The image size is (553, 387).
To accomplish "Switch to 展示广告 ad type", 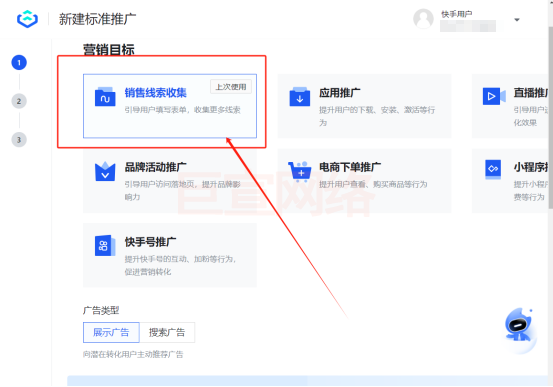I will pyautogui.click(x=111, y=332).
